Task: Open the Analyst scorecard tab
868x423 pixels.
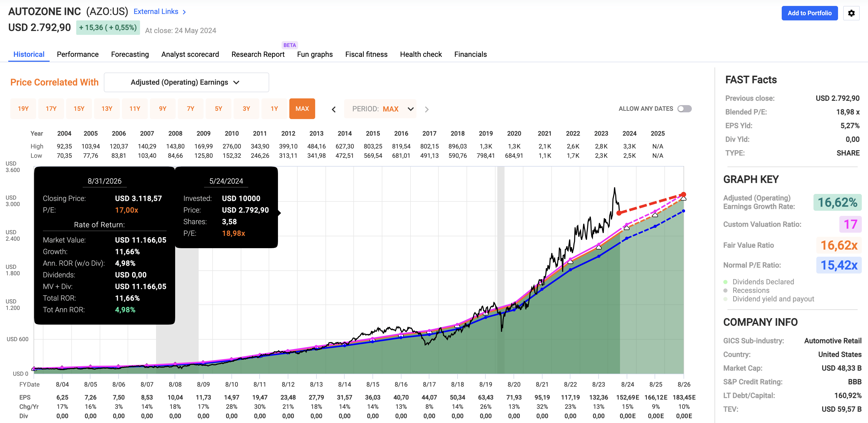Action: point(190,54)
